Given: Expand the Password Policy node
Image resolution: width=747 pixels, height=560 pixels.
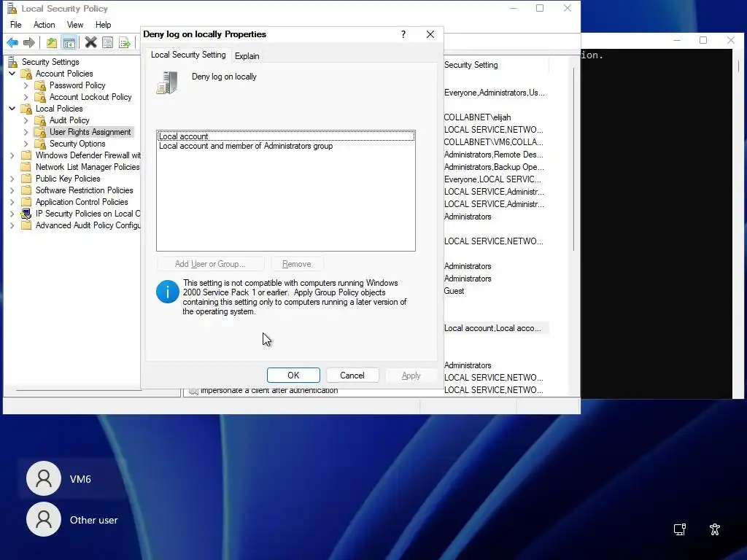Looking at the screenshot, I should click(x=26, y=86).
